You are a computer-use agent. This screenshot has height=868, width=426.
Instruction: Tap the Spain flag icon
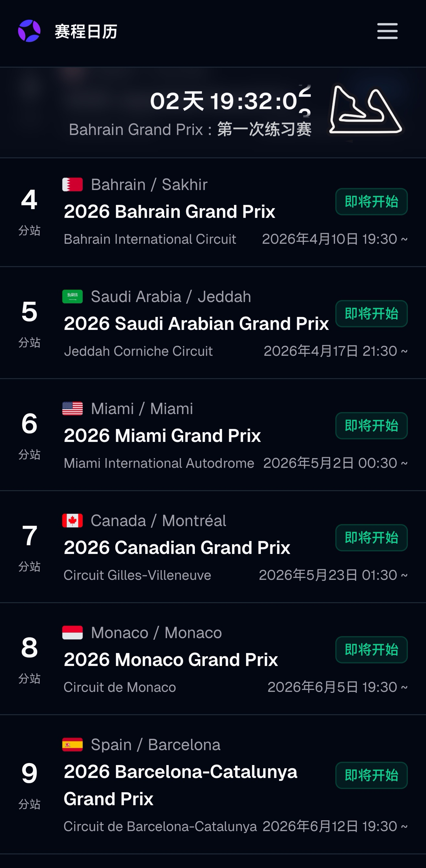pyautogui.click(x=73, y=745)
